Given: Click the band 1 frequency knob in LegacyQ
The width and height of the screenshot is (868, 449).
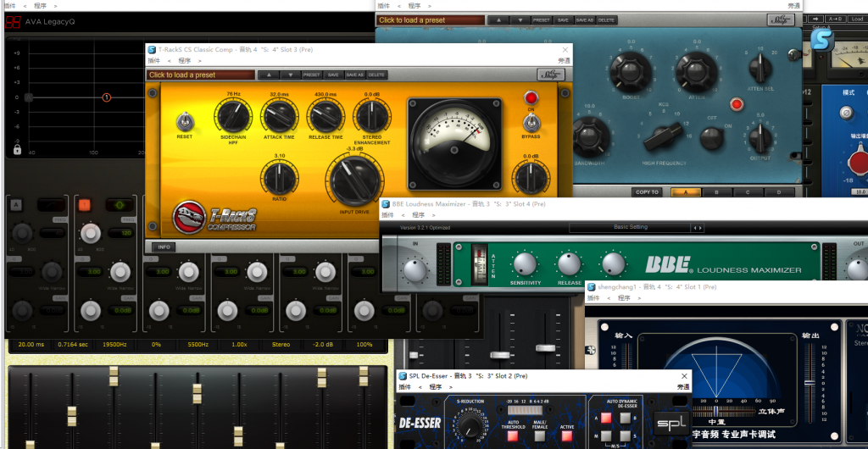Looking at the screenshot, I should pos(90,233).
